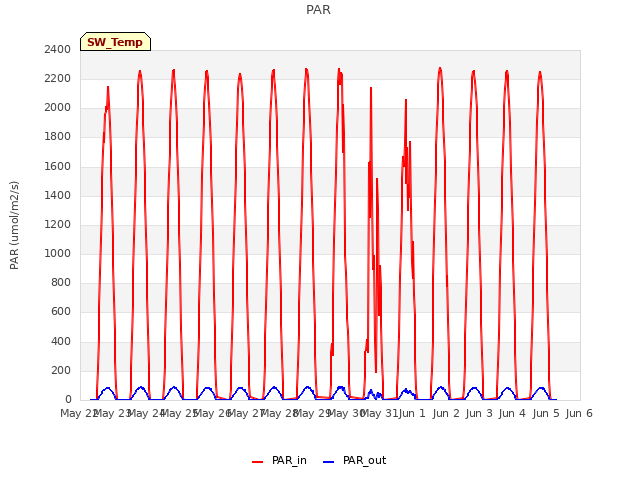This screenshot has width=640, height=480.
Task: Click the 2200 y-axis tick label
Action: (58, 78)
